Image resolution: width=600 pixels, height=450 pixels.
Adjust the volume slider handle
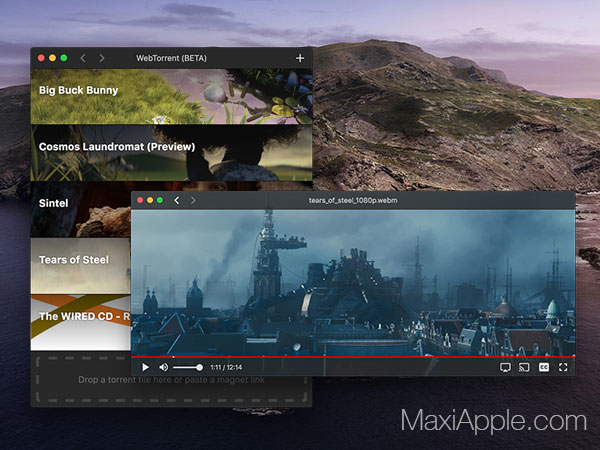[x=199, y=367]
